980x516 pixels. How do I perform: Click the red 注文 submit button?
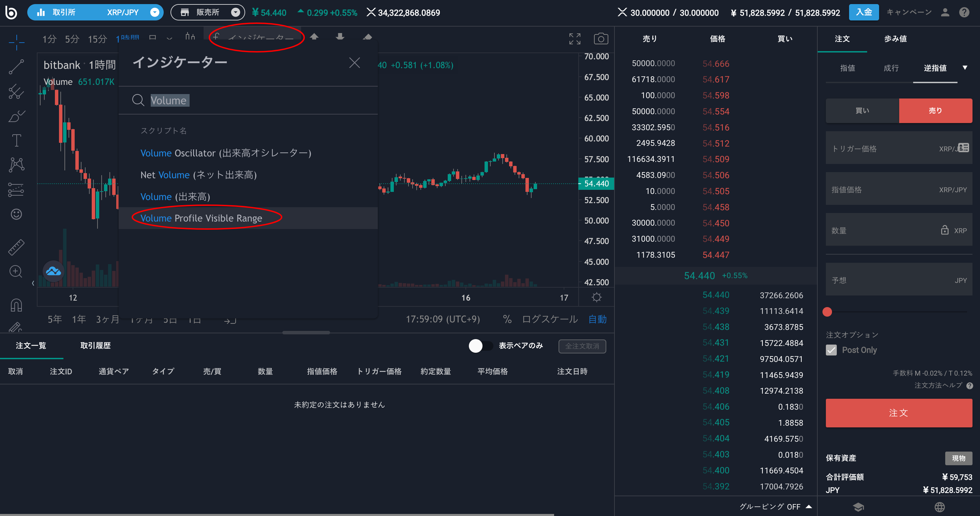[x=899, y=413]
